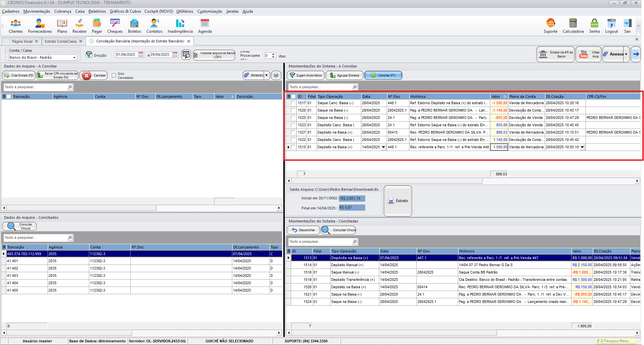Expand Dt.Criação dropdown in row 1515
The image size is (644, 345).
(x=582, y=147)
